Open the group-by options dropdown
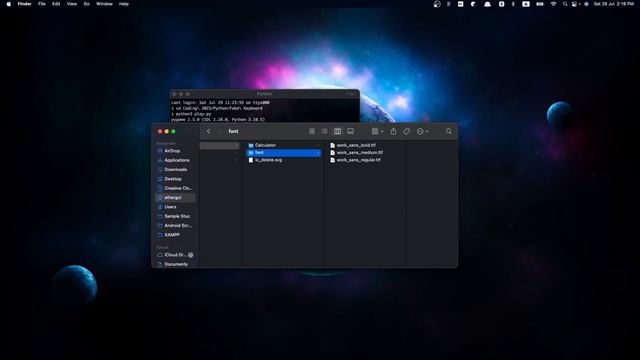 pos(377,131)
